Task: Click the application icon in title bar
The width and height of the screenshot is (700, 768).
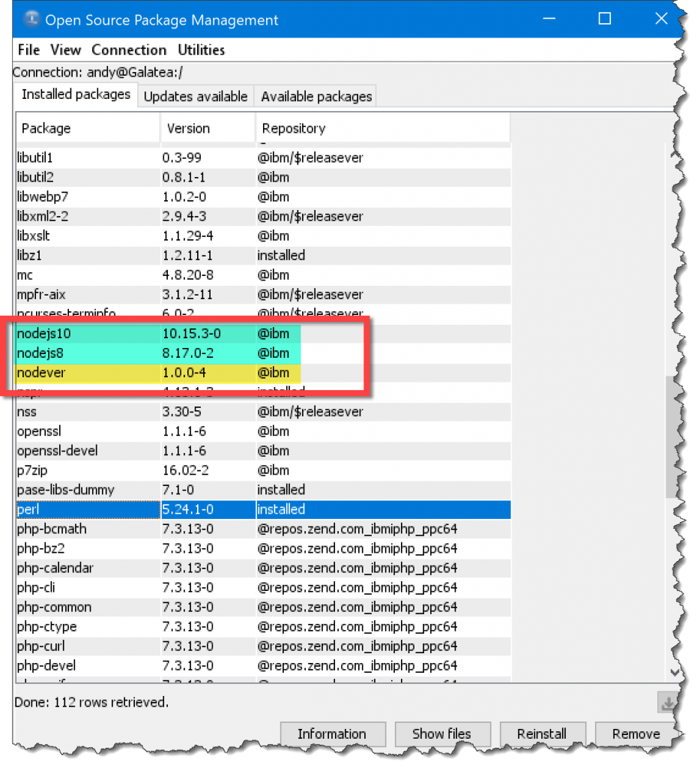Action: point(28,20)
